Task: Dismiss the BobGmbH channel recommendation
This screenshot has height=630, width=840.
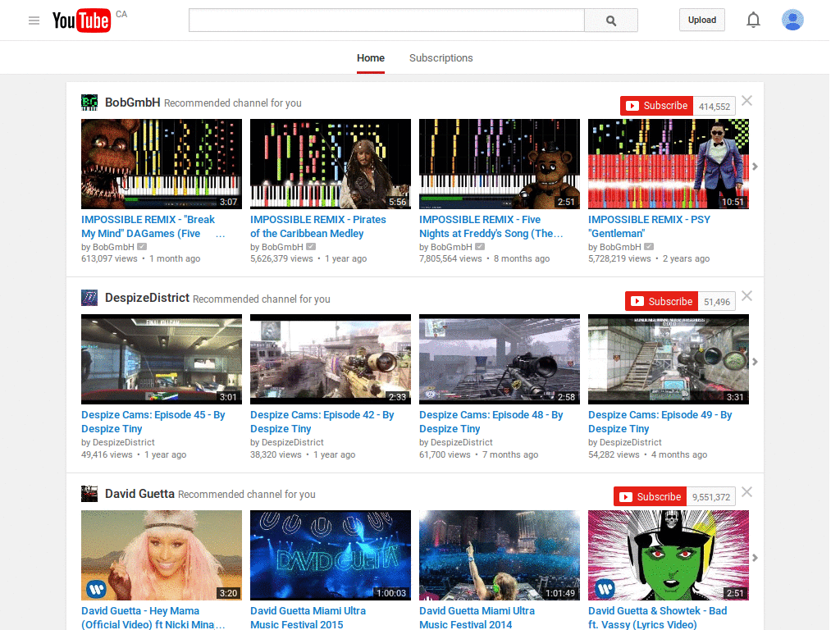Action: 746,101
